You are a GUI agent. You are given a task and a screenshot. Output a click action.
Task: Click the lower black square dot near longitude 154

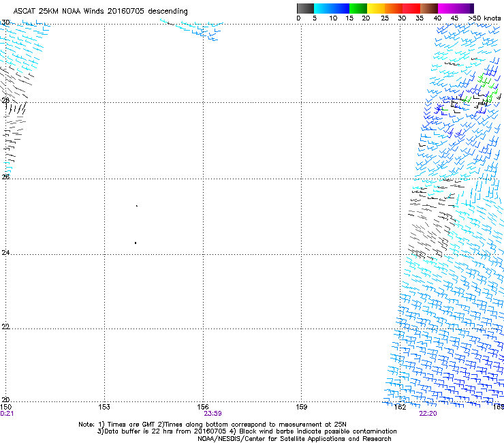click(136, 243)
